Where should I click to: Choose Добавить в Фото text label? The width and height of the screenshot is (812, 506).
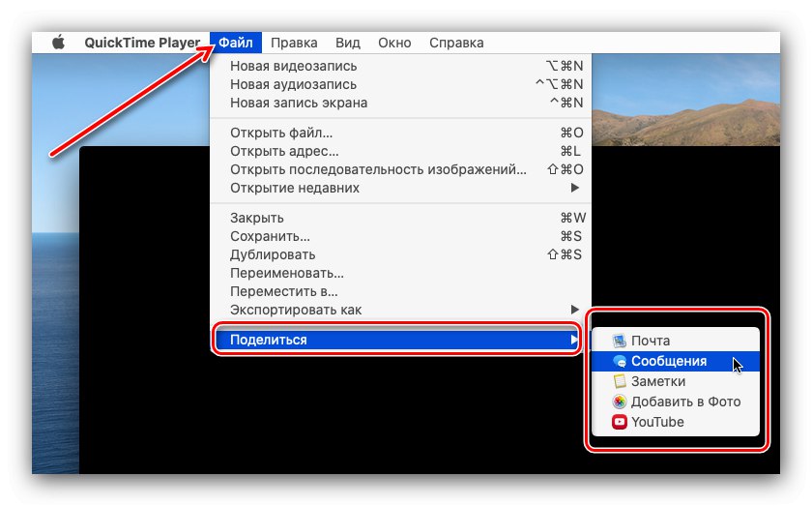685,402
